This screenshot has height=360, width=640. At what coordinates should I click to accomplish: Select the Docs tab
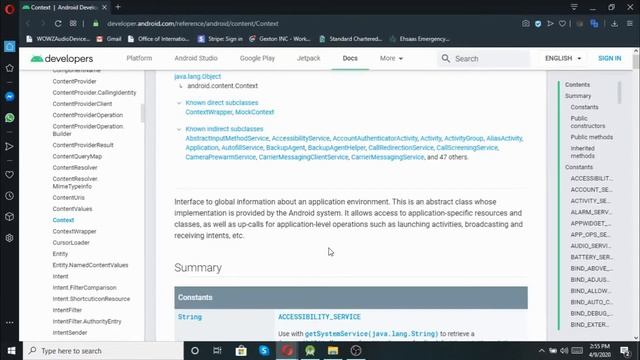point(350,58)
